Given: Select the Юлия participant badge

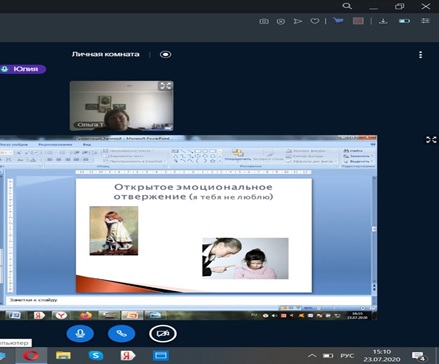Looking at the screenshot, I should [22, 69].
